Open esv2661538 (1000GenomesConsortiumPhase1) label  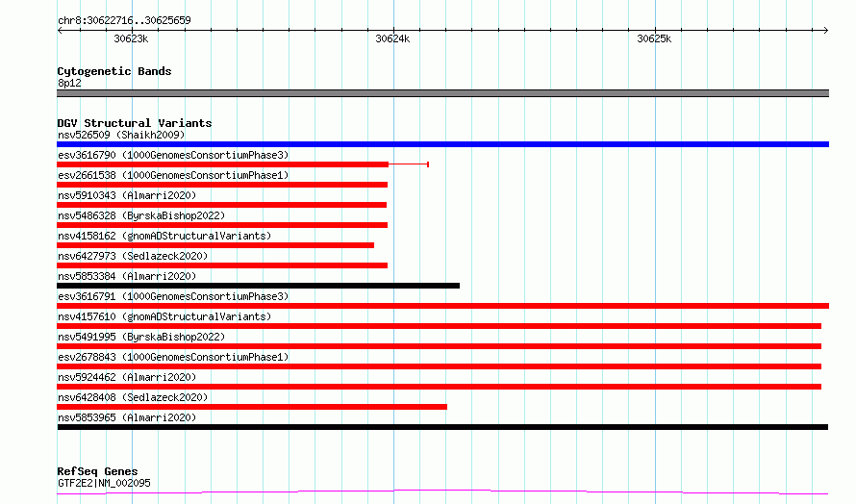pos(173,175)
